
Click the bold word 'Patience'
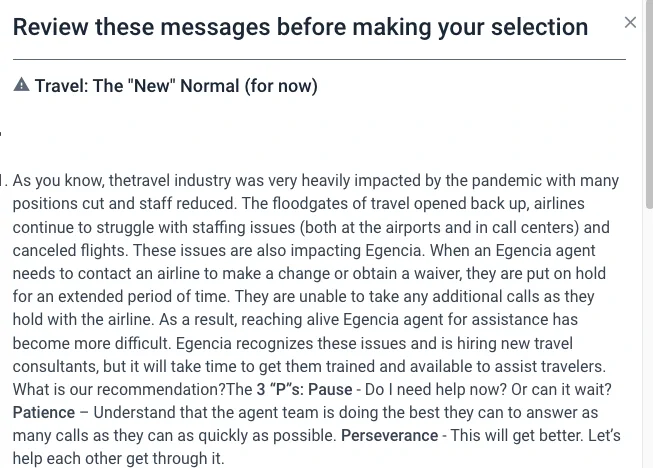pyautogui.click(x=44, y=412)
